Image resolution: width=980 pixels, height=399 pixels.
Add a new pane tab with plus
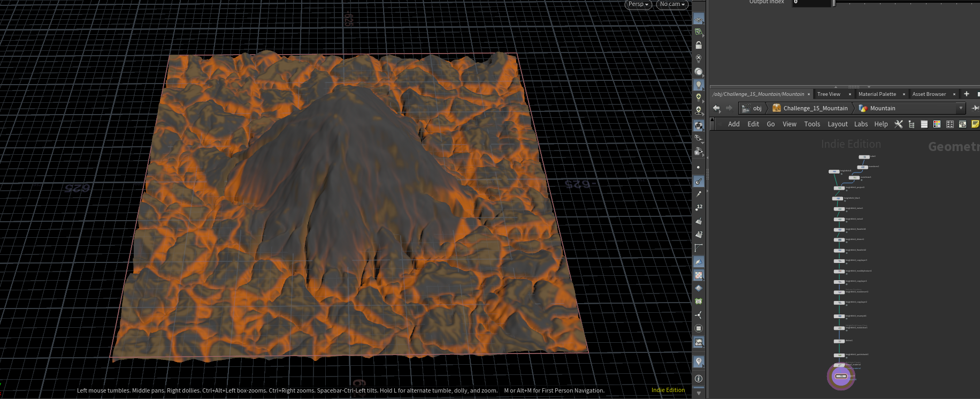[x=967, y=94]
